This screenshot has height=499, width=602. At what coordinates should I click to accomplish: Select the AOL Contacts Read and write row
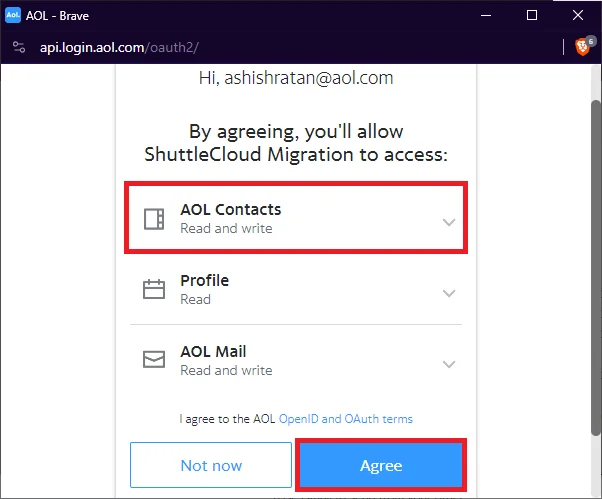point(296,218)
